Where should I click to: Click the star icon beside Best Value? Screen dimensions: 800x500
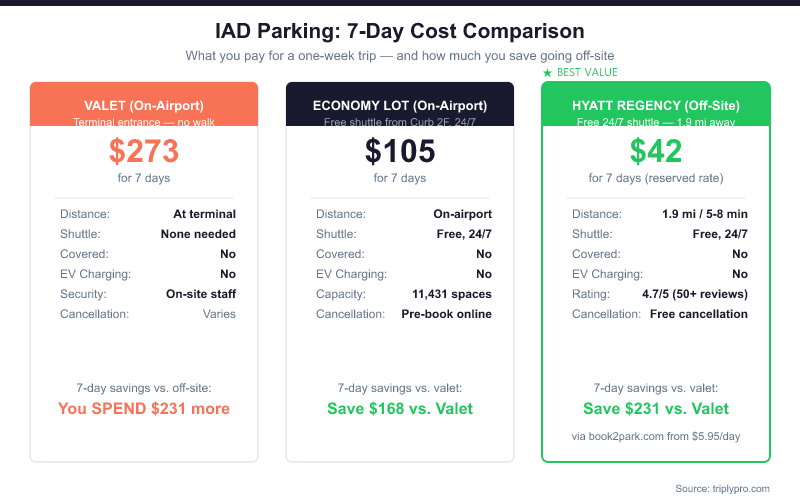pos(547,73)
